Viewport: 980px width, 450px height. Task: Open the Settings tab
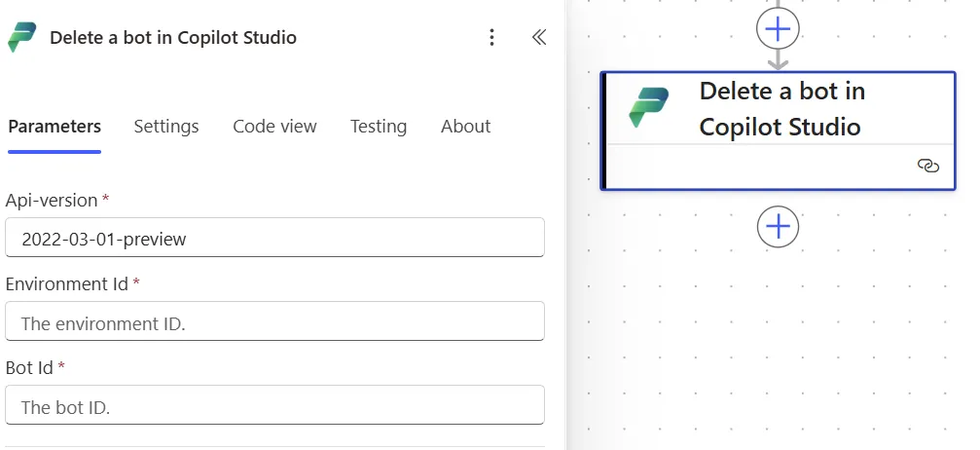point(166,127)
